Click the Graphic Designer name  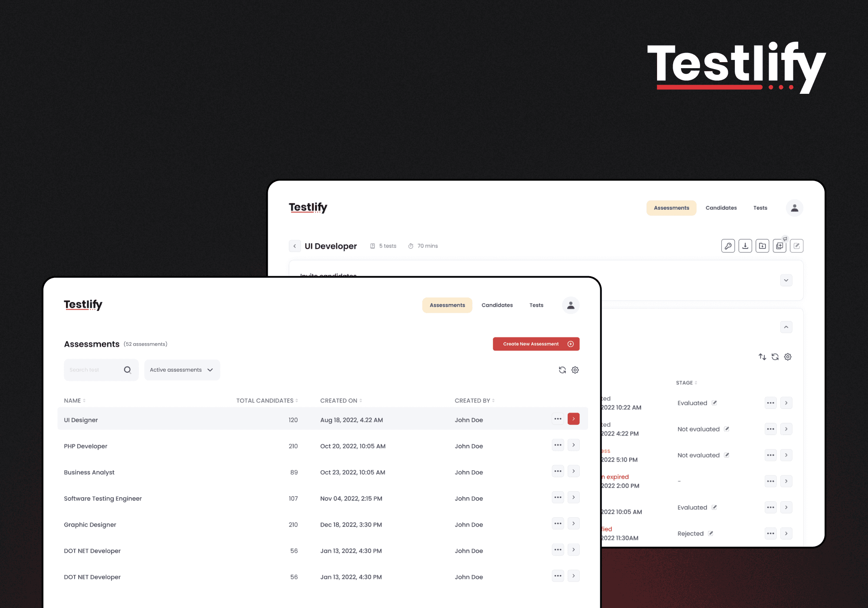(90, 525)
